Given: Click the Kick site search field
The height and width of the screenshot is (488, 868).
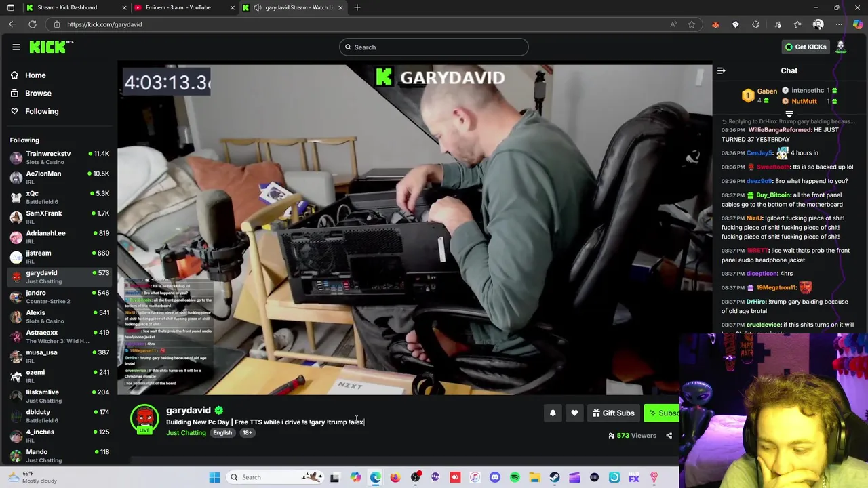Looking at the screenshot, I should coord(434,47).
